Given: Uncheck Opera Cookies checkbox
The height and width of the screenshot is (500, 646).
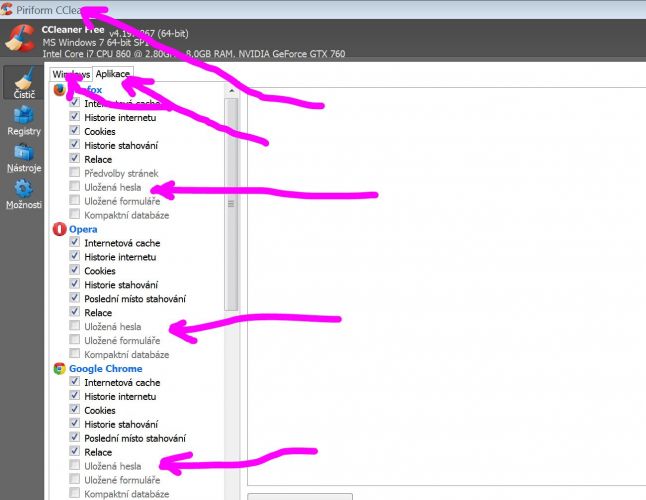Looking at the screenshot, I should (75, 270).
